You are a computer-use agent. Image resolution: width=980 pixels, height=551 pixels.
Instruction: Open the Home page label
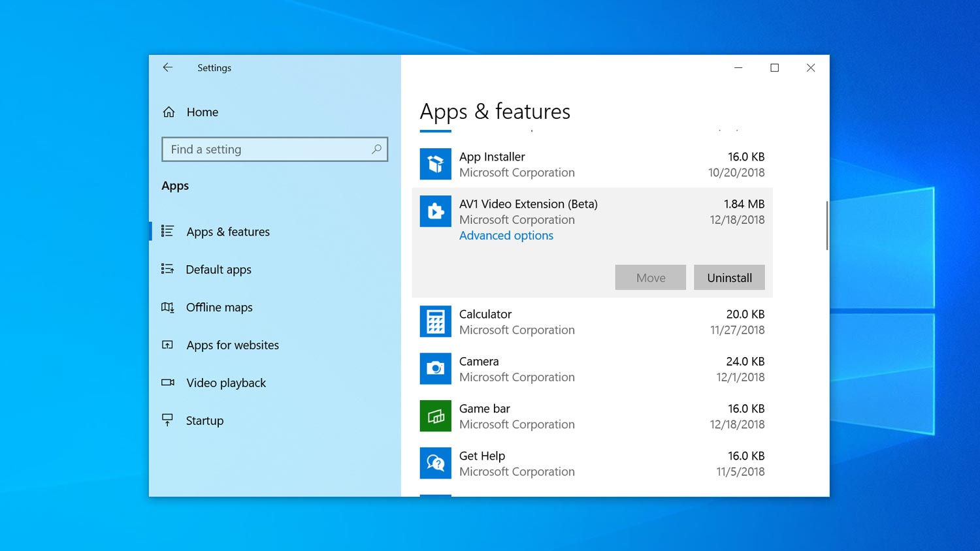[203, 112]
